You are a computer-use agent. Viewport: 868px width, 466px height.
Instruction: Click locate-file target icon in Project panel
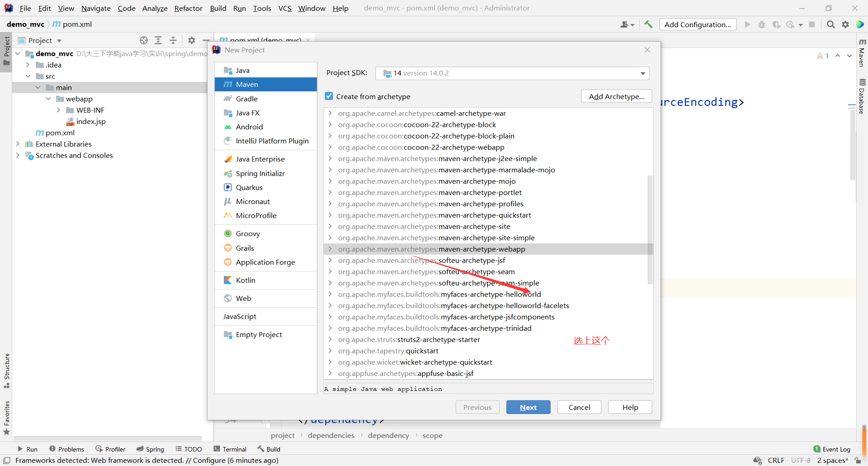coord(144,40)
